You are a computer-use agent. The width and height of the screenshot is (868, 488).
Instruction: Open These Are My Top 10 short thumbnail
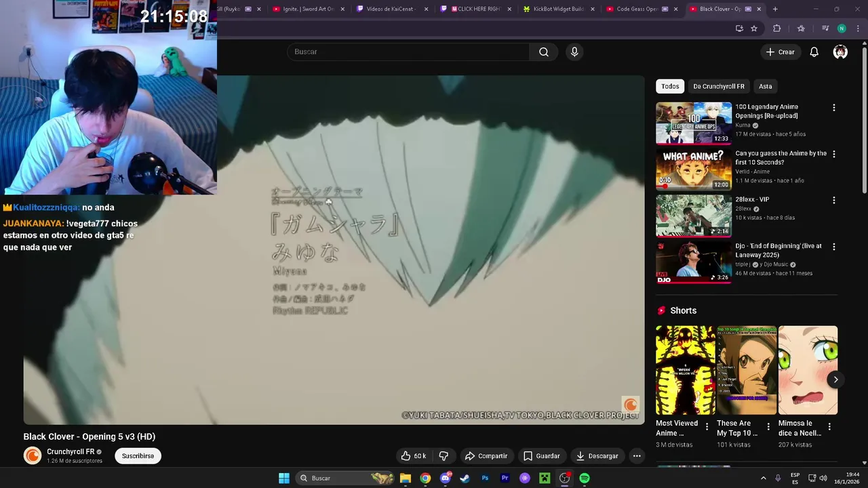pyautogui.click(x=747, y=370)
